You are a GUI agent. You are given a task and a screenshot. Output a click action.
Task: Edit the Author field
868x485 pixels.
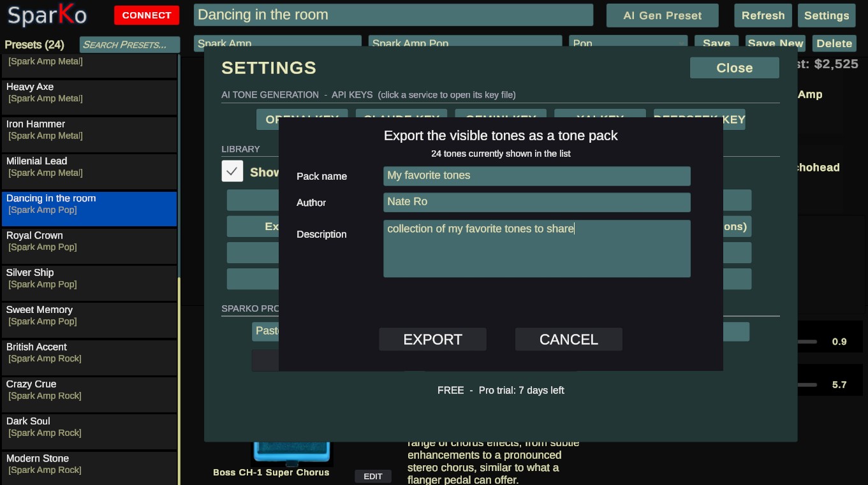(x=536, y=202)
